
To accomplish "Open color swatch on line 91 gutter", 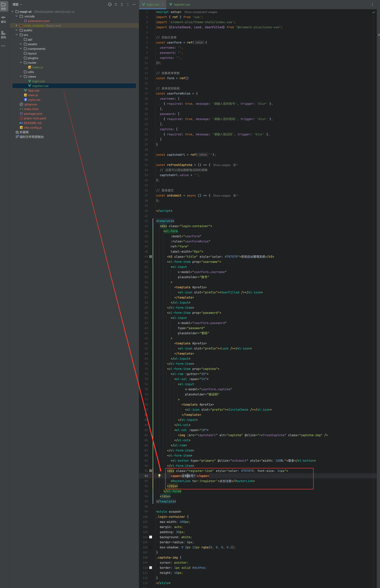I will pyautogui.click(x=151, y=471).
